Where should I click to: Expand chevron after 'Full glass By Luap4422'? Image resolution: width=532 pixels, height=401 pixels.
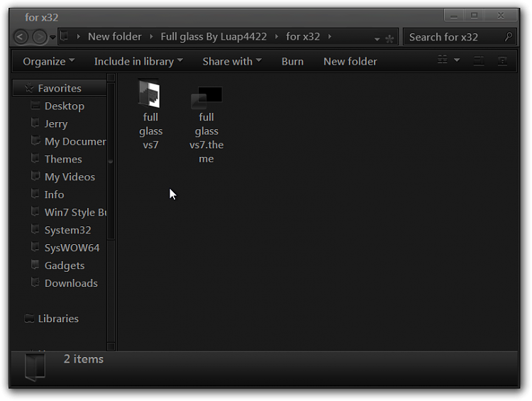click(x=277, y=36)
